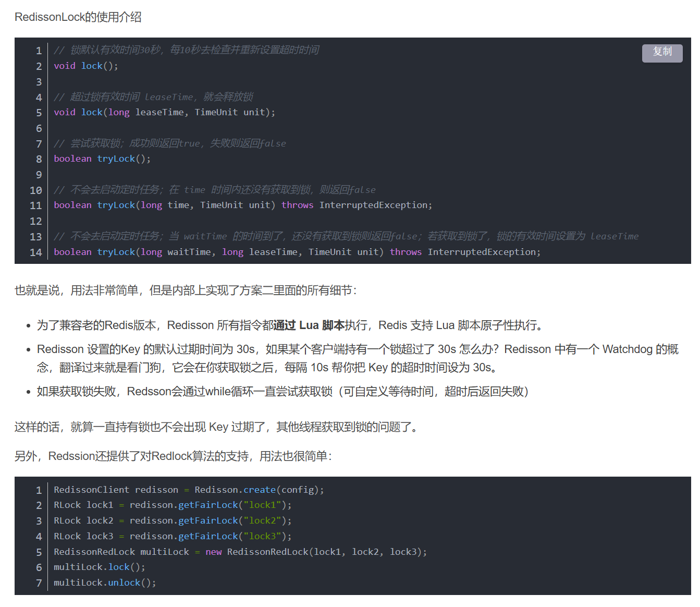
Task: Click line with getFairLock("lock2")
Action: coord(173,520)
